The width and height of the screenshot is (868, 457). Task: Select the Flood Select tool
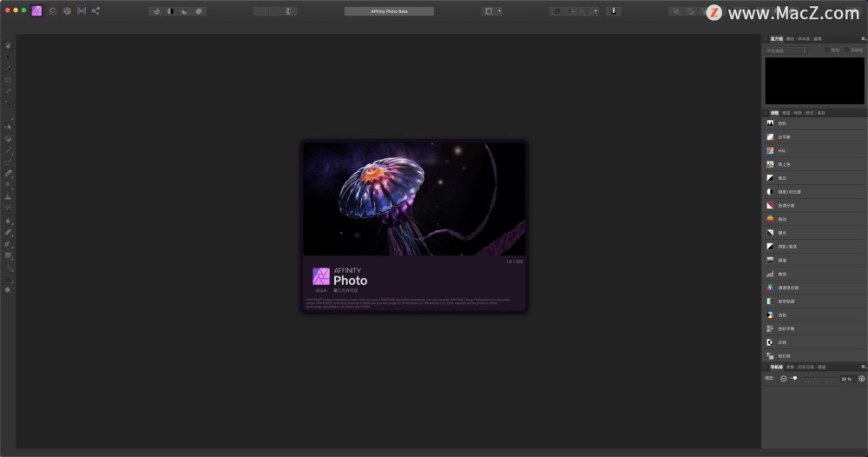pyautogui.click(x=8, y=103)
